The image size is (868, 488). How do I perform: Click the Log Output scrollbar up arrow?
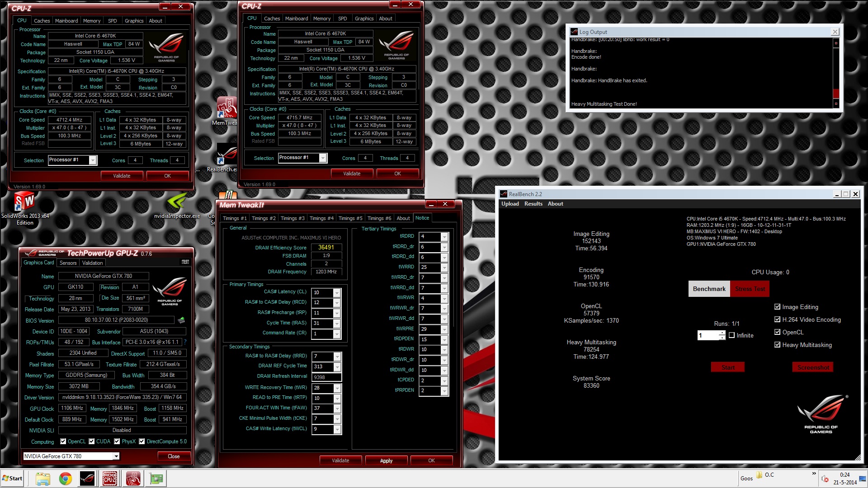tap(836, 43)
